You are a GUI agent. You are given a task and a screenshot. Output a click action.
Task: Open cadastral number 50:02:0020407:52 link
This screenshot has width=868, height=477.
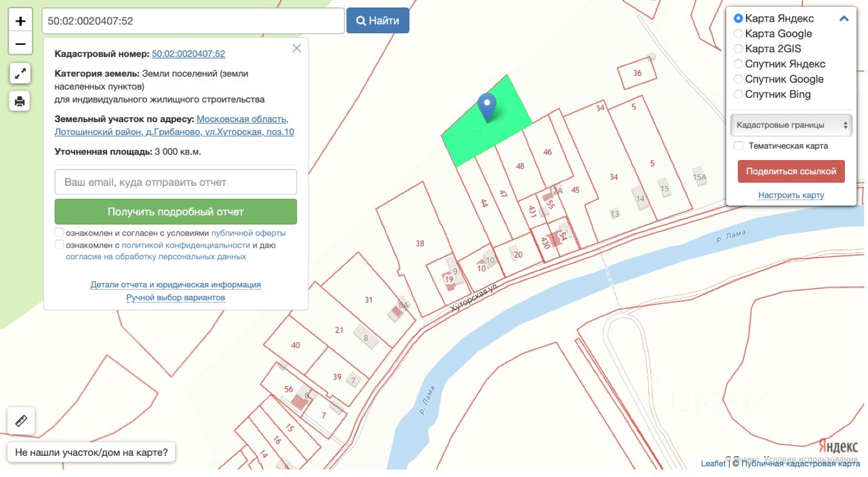[189, 54]
